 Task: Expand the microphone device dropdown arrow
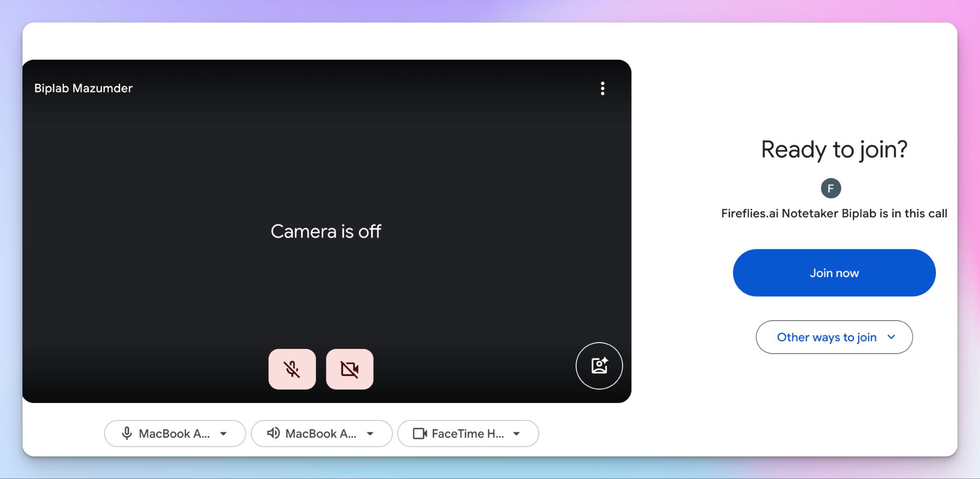pos(223,434)
